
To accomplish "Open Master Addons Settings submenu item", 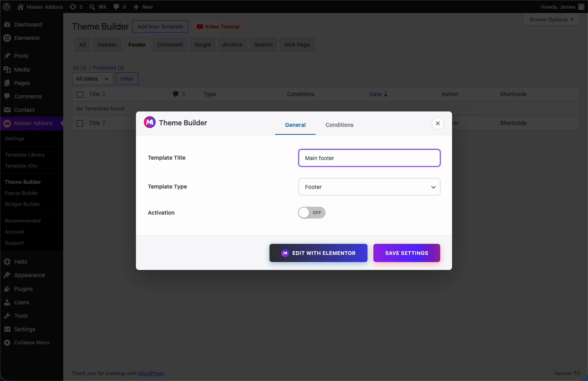I will click(15, 138).
